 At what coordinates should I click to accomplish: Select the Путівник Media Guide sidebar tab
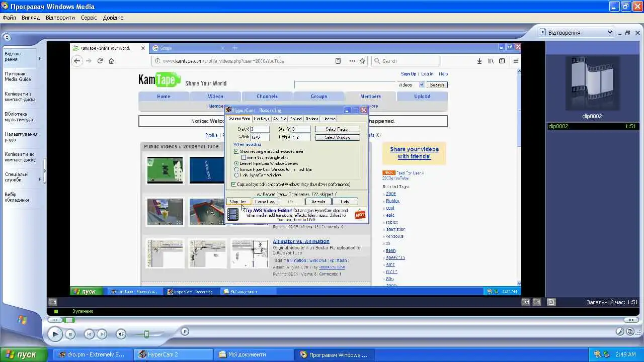click(x=18, y=76)
